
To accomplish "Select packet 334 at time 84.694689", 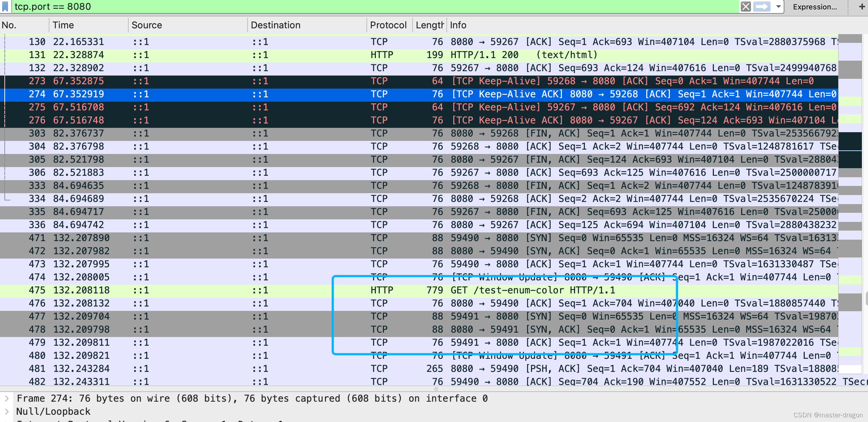I will pos(419,199).
